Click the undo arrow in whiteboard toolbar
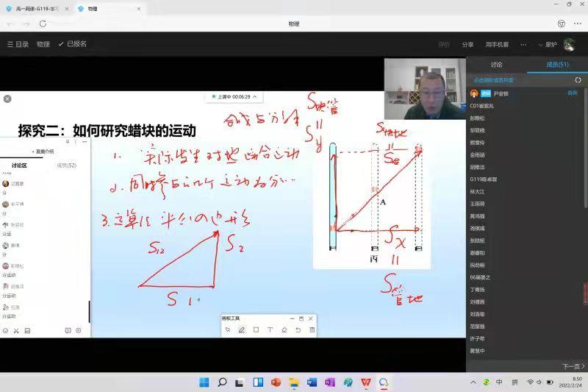This screenshot has height=392, width=588. click(x=298, y=329)
